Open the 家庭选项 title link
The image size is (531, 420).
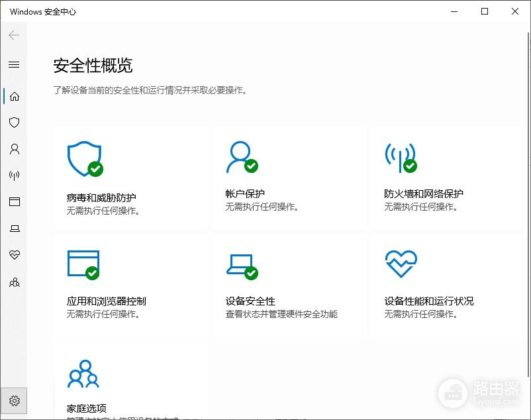point(86,409)
